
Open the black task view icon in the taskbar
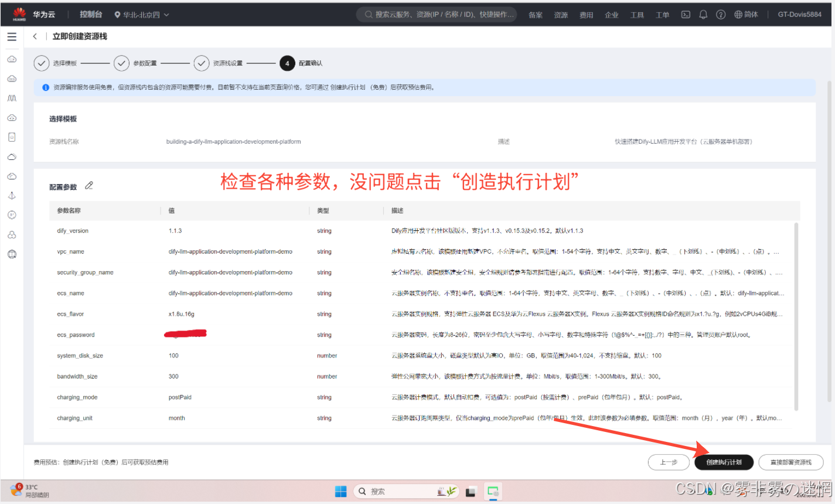[471, 492]
